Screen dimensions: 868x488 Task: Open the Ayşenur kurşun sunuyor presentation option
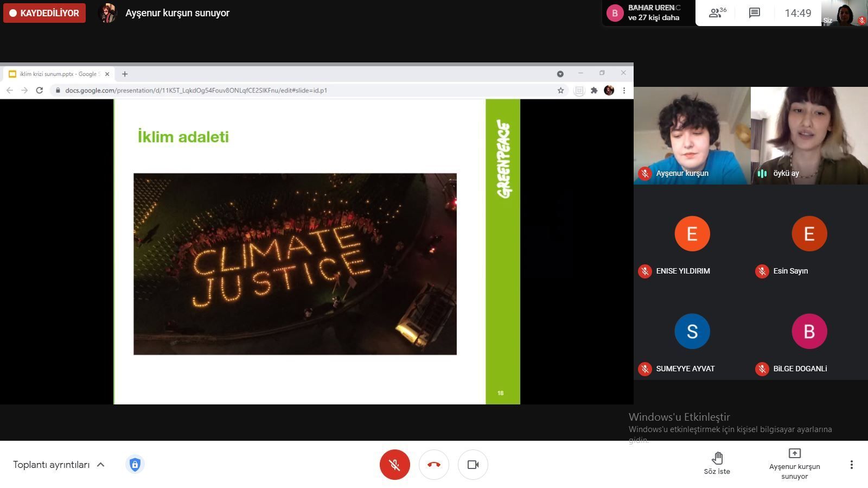pos(794,464)
